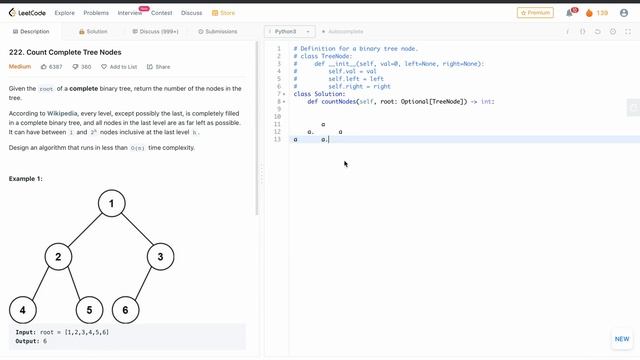Click the Premium button
This screenshot has width=640, height=360.
pyautogui.click(x=535, y=13)
